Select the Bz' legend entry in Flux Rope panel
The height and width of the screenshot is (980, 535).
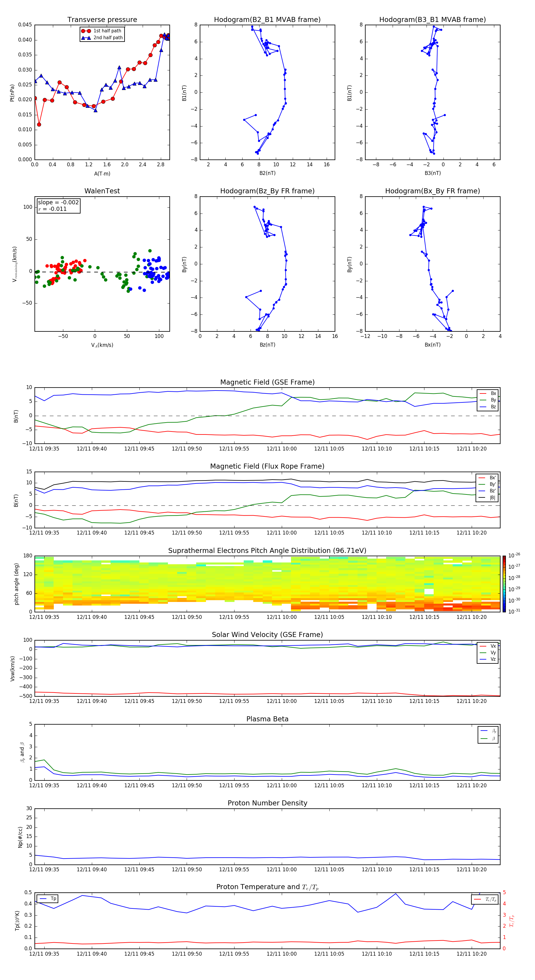tap(487, 491)
